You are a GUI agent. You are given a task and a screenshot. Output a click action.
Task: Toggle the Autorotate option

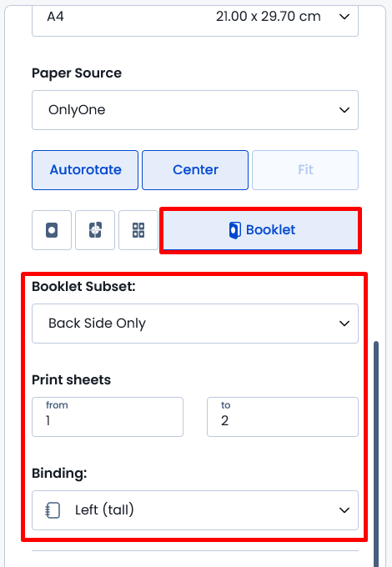pyautogui.click(x=85, y=170)
